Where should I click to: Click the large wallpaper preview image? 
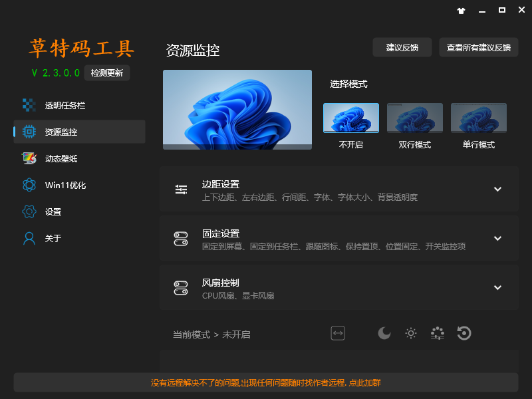click(x=237, y=110)
